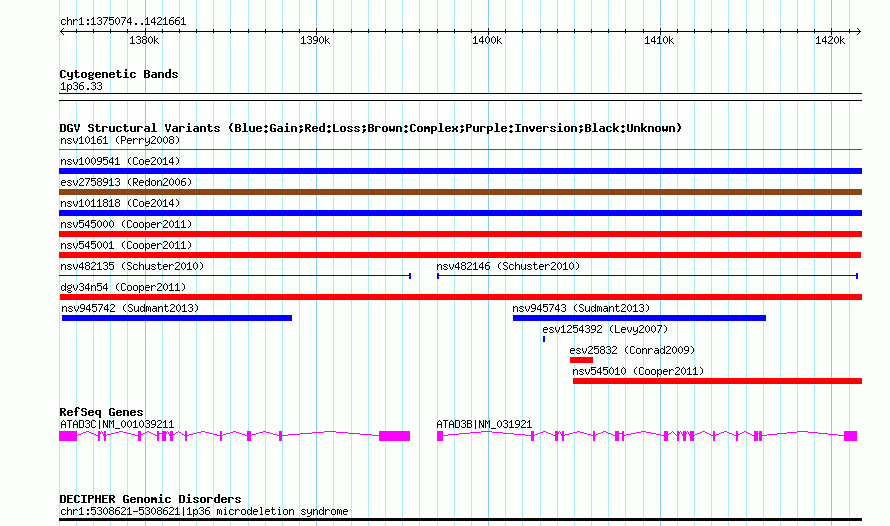The image size is (890, 526).
Task: Select the dgv34n54 (Cooper2011) red bar
Action: [x=460, y=297]
